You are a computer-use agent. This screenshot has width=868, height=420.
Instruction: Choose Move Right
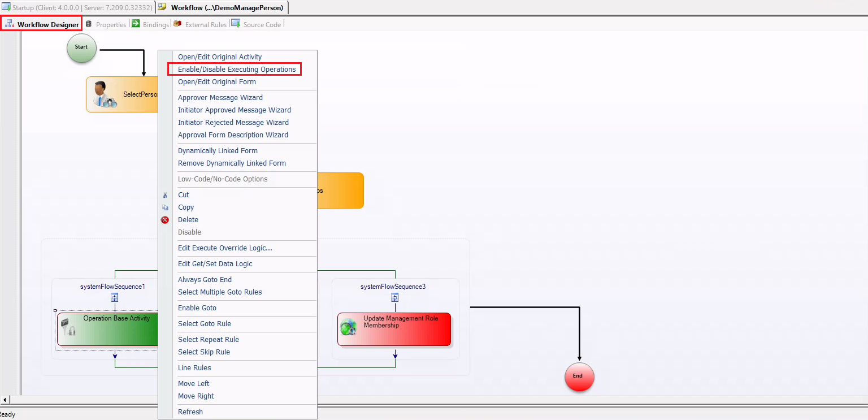[x=196, y=396]
